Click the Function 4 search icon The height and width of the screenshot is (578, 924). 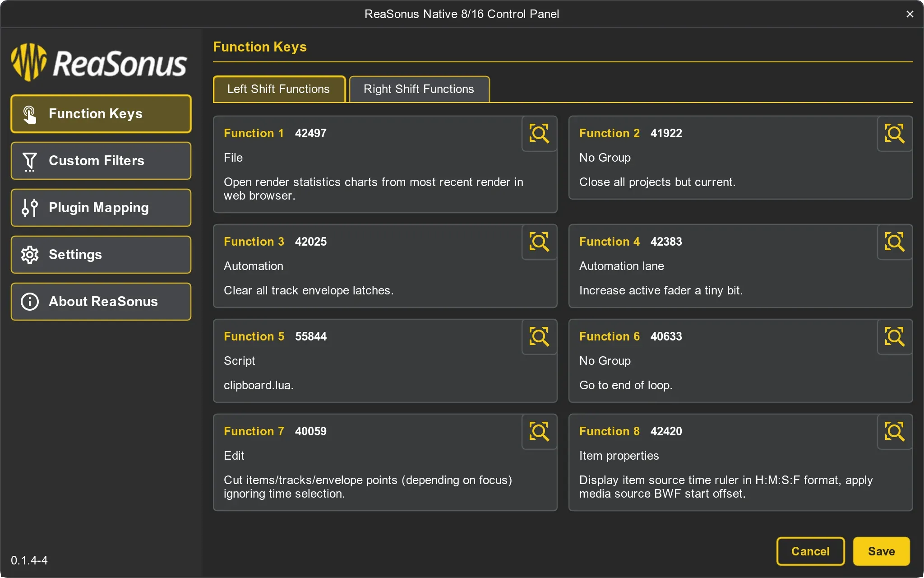895,242
